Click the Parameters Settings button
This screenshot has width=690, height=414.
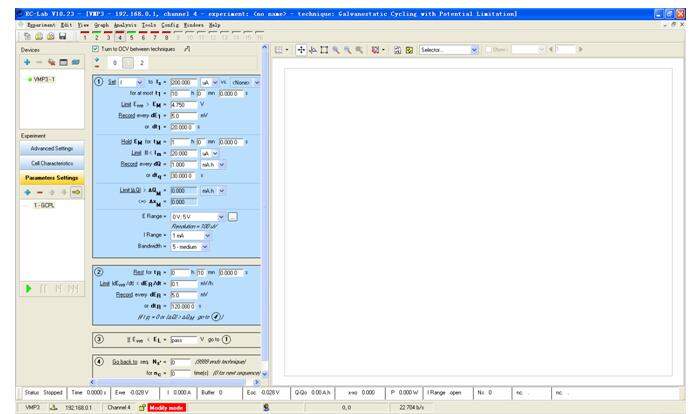pos(52,178)
